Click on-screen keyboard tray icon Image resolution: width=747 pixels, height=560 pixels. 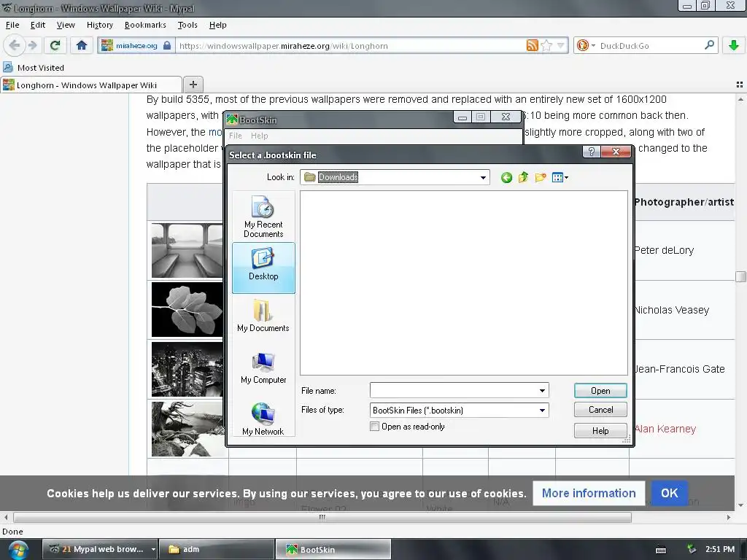pyautogui.click(x=661, y=550)
